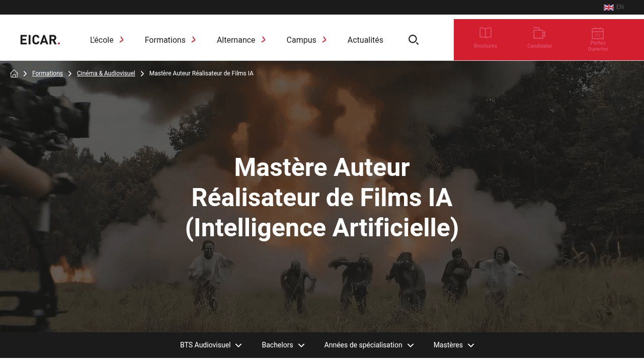Click the main heading Mastère Auteur Réalisateur
644x362 pixels.
click(322, 198)
